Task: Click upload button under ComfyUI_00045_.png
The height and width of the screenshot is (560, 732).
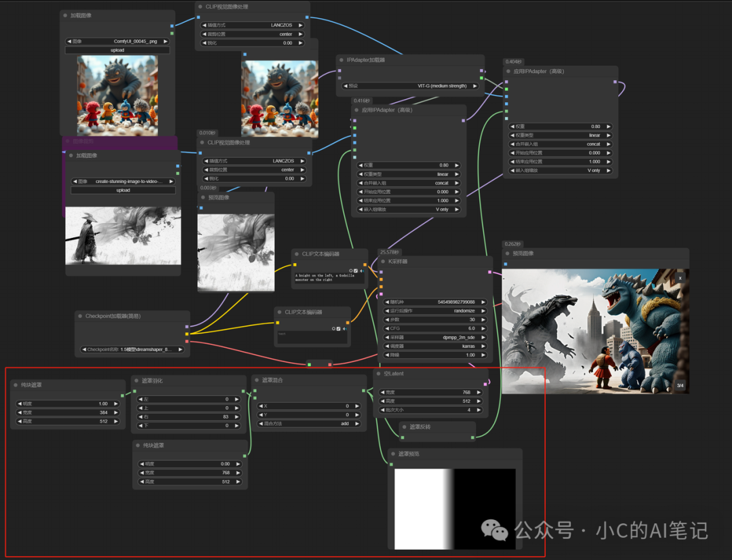Action: coord(117,50)
